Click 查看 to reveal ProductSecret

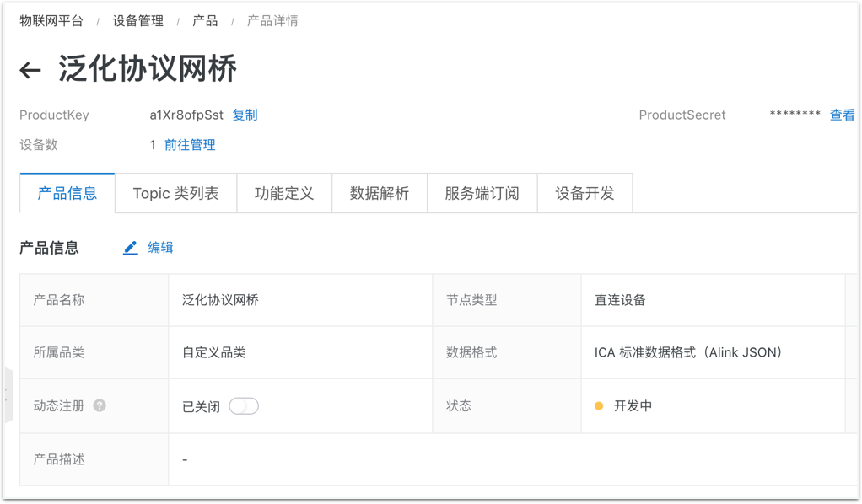(843, 115)
